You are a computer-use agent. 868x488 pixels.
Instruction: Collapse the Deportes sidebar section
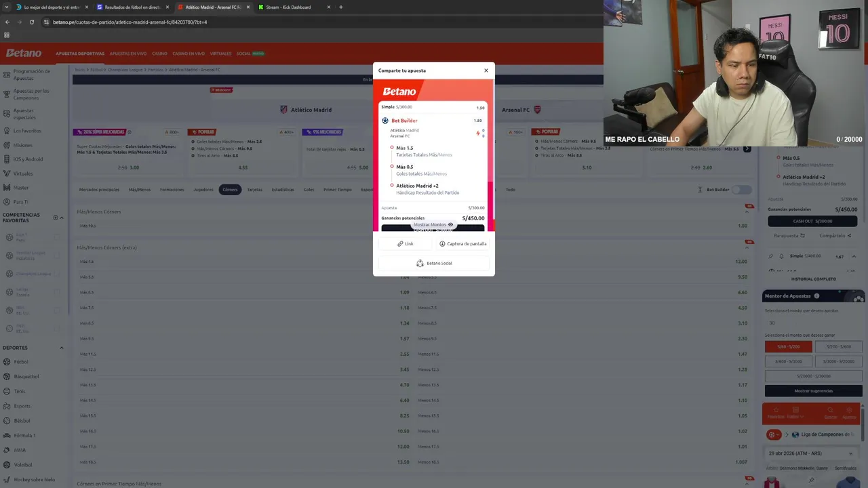[62, 348]
